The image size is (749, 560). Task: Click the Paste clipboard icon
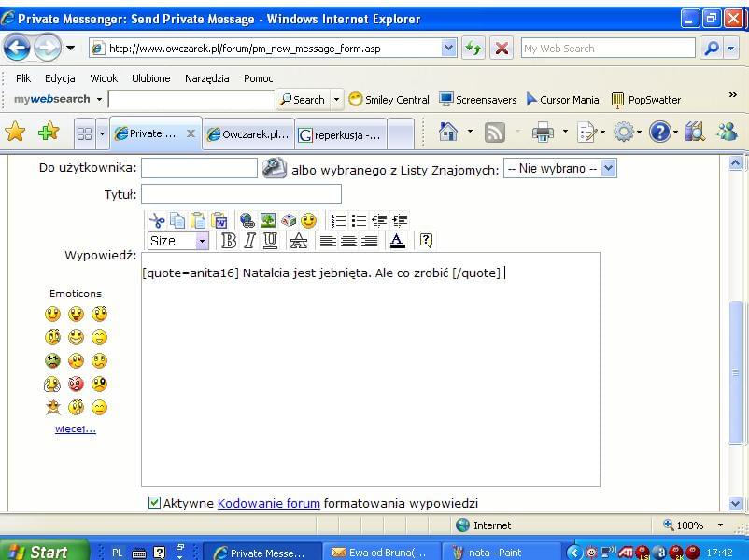tap(198, 220)
